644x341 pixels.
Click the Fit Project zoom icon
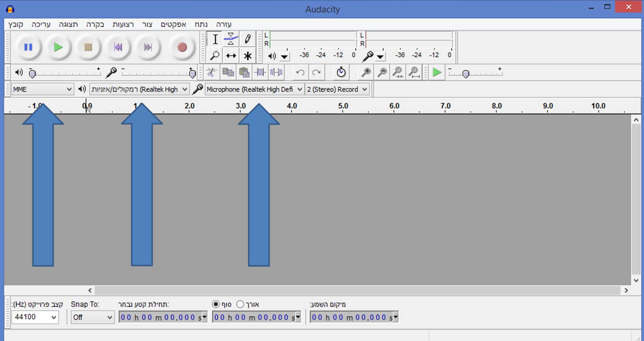point(414,72)
